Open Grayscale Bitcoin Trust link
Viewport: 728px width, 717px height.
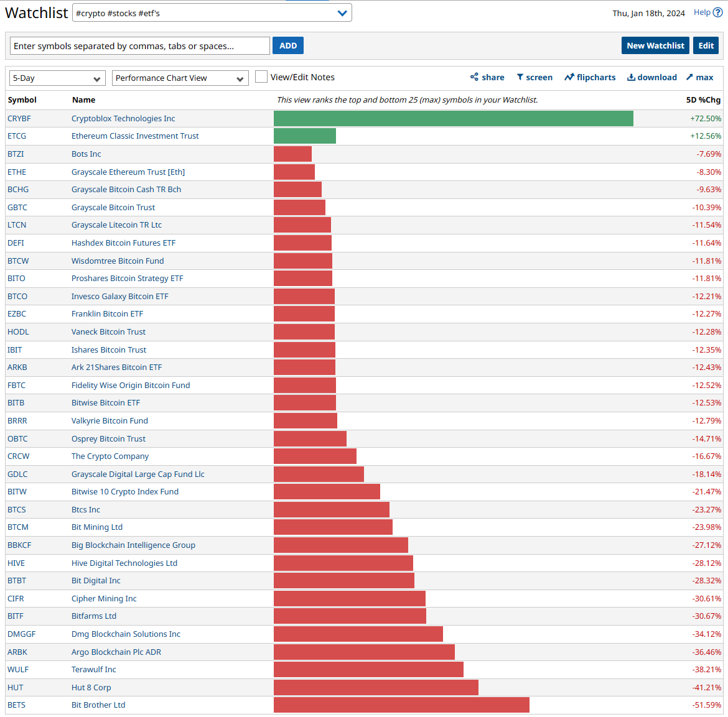click(x=113, y=208)
